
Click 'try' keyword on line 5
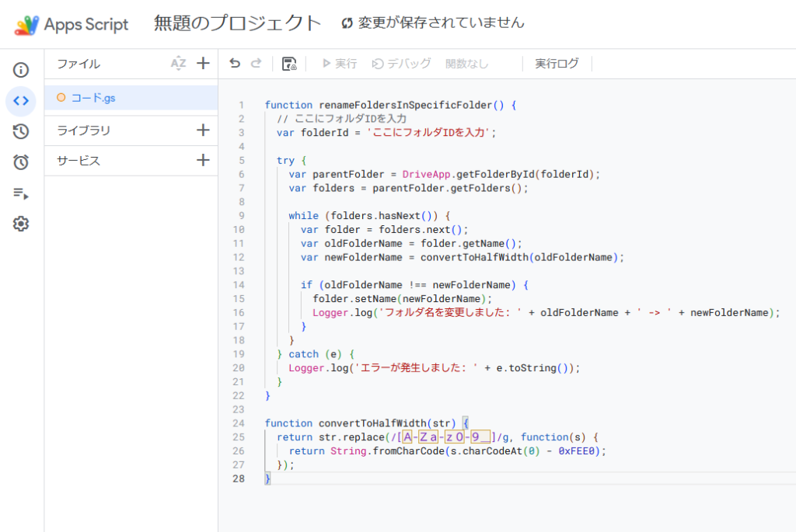[285, 160]
